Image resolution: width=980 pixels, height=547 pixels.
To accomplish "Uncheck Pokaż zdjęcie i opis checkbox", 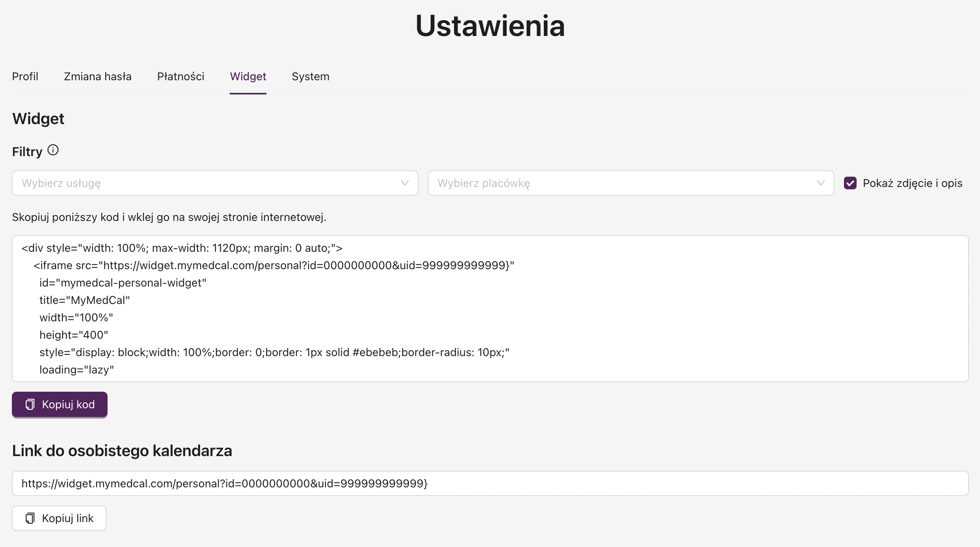I will click(x=850, y=183).
